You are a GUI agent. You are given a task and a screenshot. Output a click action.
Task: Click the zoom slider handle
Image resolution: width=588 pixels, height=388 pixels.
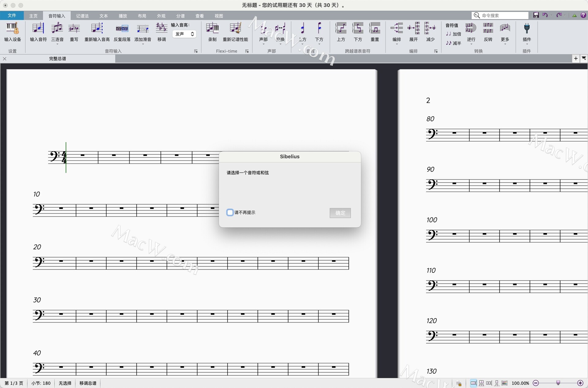[558, 383]
